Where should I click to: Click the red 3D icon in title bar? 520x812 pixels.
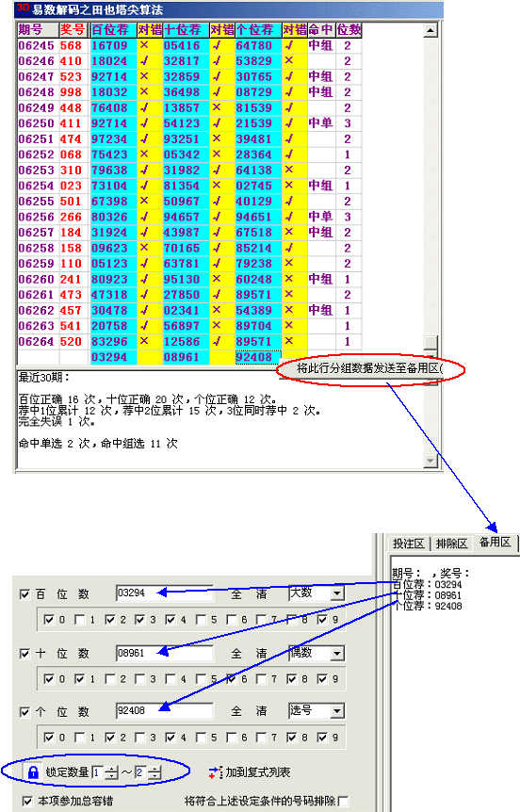pyautogui.click(x=23, y=8)
